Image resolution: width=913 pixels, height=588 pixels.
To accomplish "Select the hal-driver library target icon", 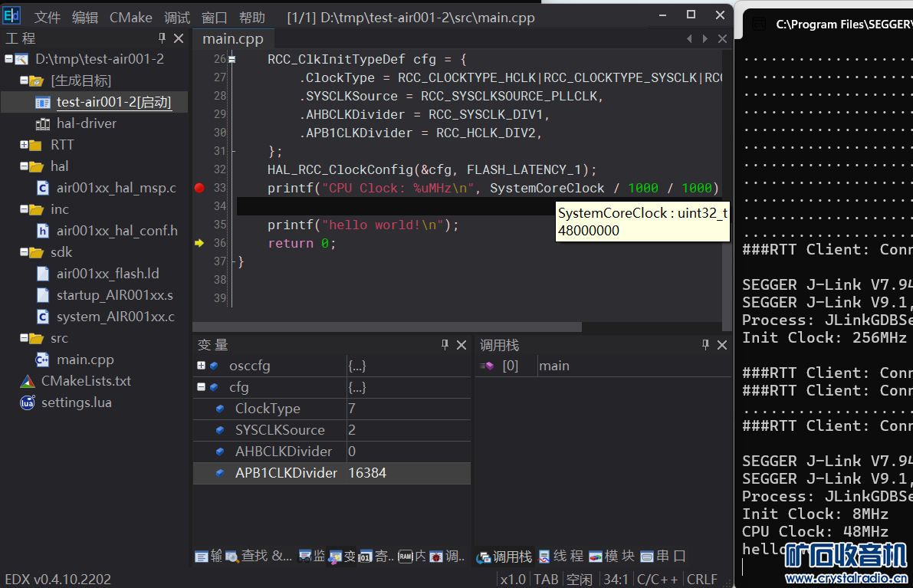I will point(43,123).
